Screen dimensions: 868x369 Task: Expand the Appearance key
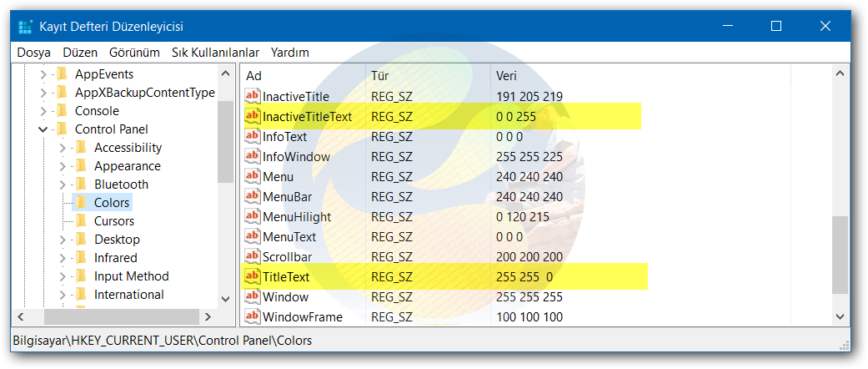point(63,165)
